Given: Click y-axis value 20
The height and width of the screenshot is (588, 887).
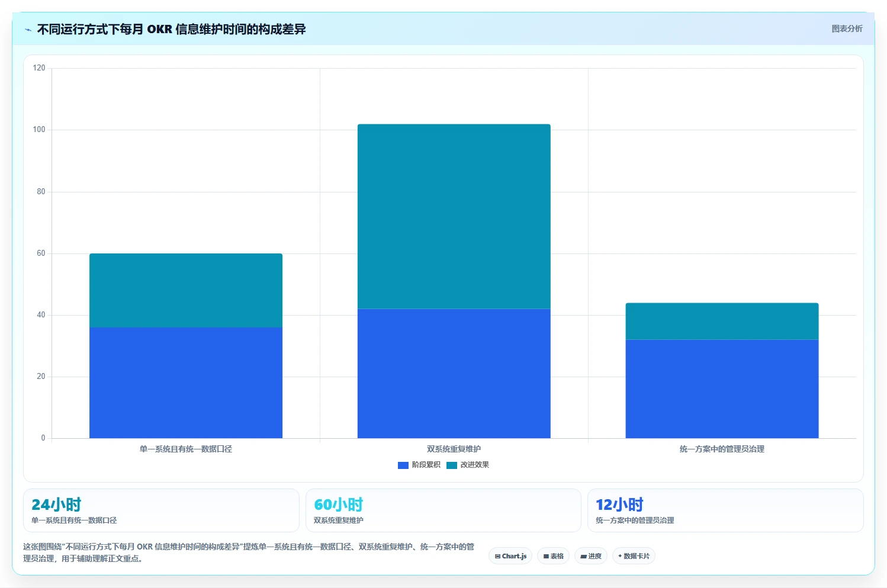Looking at the screenshot, I should [41, 377].
